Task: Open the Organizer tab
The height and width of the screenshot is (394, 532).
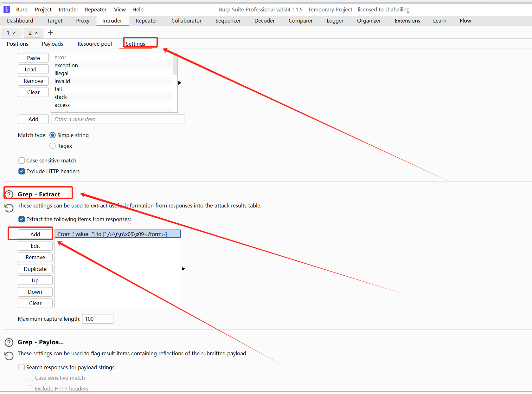Action: [369, 21]
